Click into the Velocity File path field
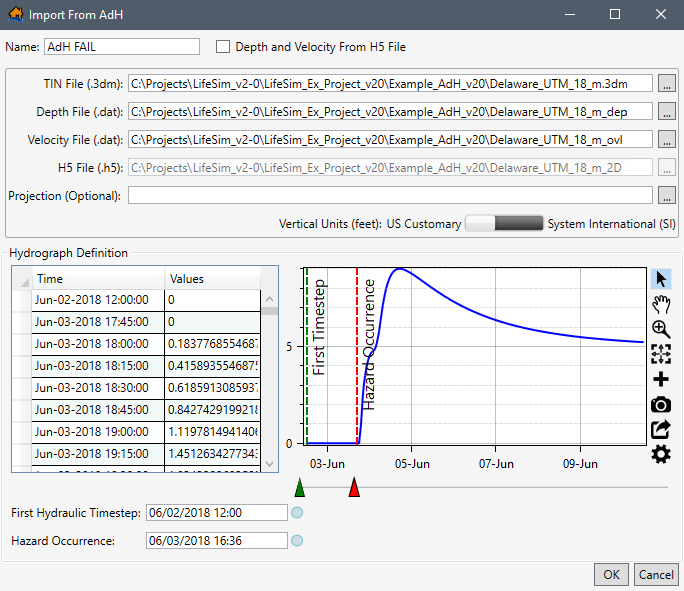 point(390,140)
